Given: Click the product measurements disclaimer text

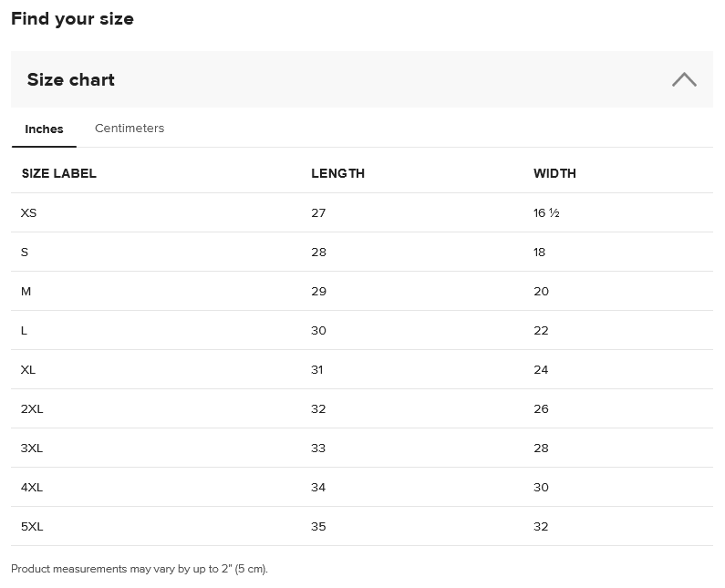Looking at the screenshot, I should tap(140, 569).
